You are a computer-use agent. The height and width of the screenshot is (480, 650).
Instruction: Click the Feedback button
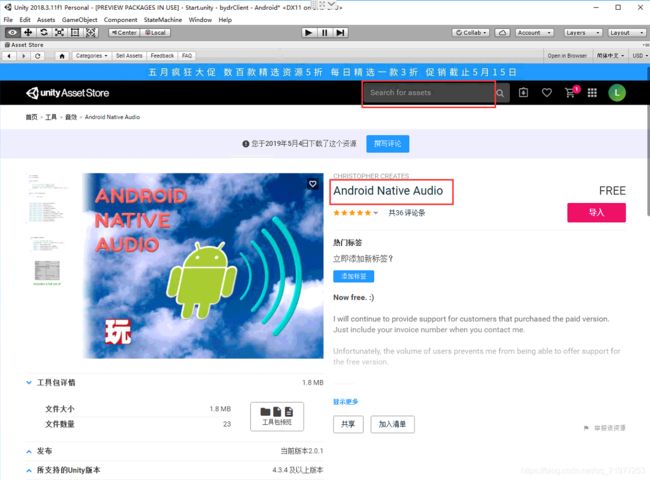(x=162, y=56)
